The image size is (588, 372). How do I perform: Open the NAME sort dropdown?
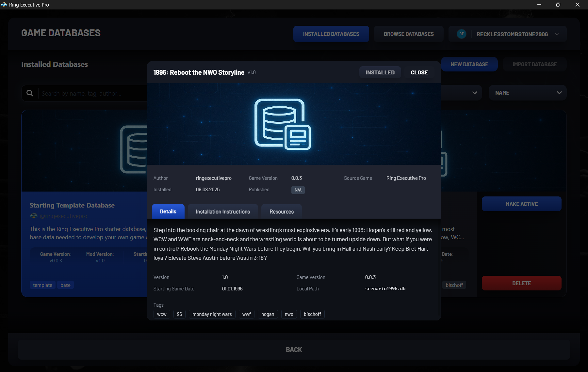[x=528, y=93]
